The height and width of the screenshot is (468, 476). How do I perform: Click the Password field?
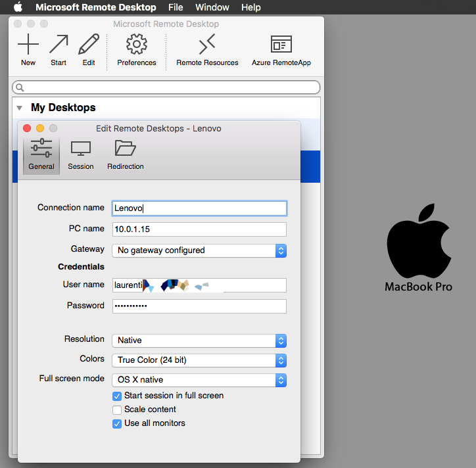pos(199,306)
